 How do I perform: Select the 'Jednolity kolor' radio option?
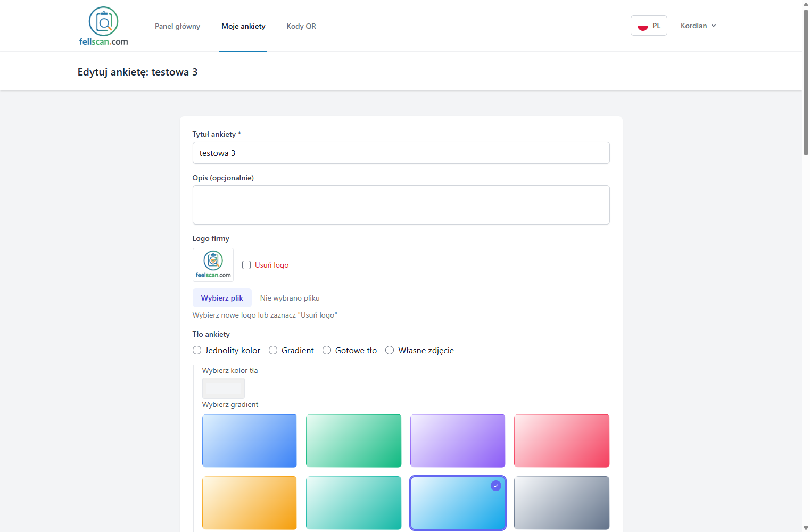coord(197,350)
